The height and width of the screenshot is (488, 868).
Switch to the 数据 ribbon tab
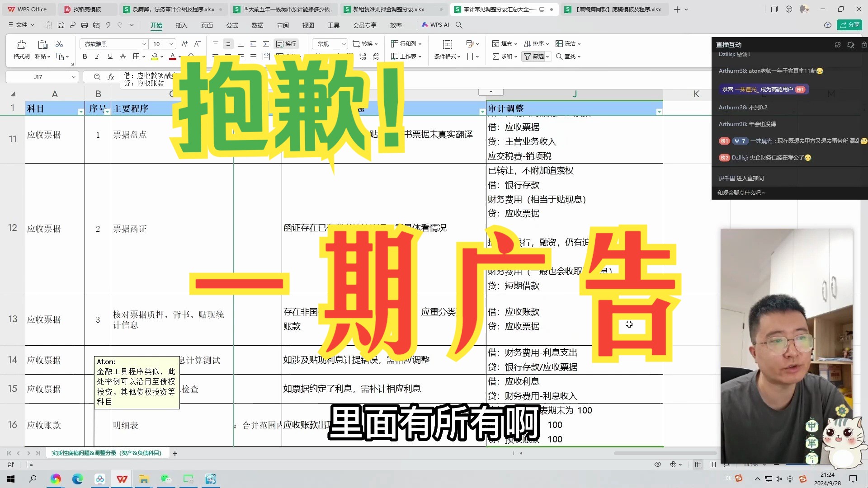(258, 25)
